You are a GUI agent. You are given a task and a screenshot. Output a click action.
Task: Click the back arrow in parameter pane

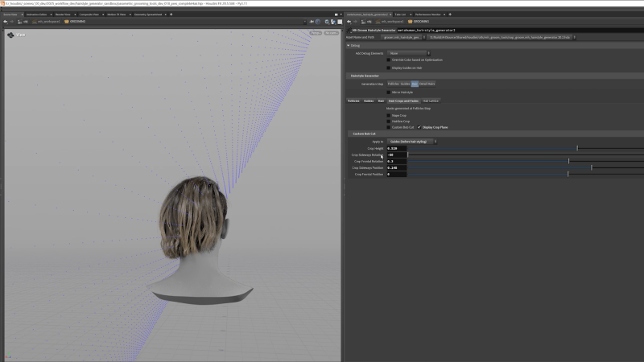(x=349, y=22)
